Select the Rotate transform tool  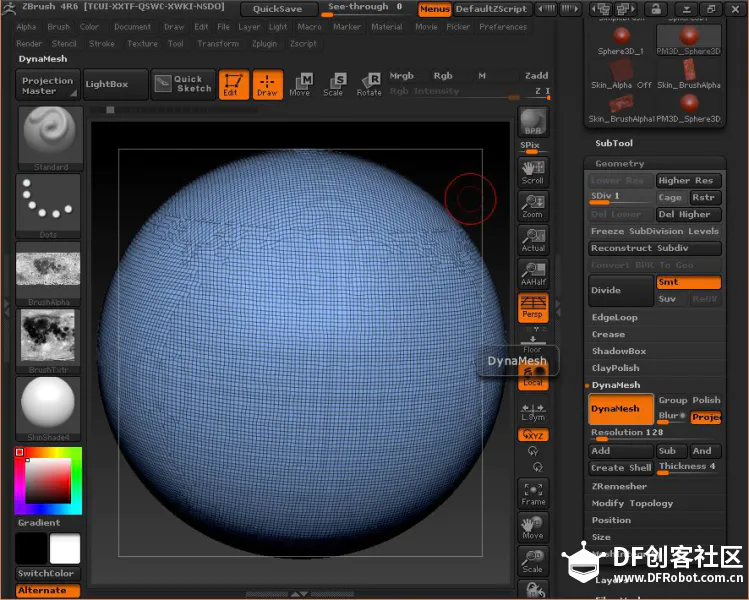pyautogui.click(x=369, y=85)
